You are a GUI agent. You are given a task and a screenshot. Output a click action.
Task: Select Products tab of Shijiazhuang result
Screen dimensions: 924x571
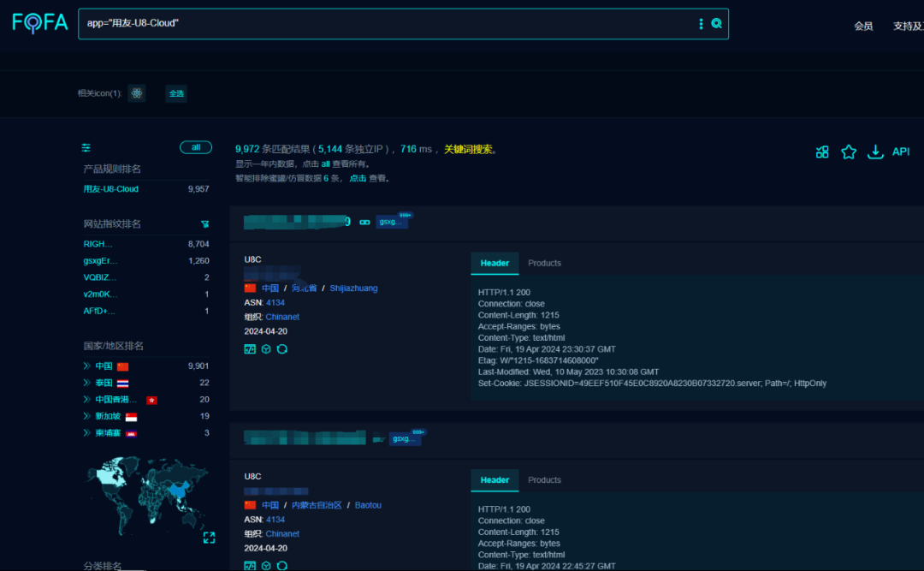(x=544, y=263)
